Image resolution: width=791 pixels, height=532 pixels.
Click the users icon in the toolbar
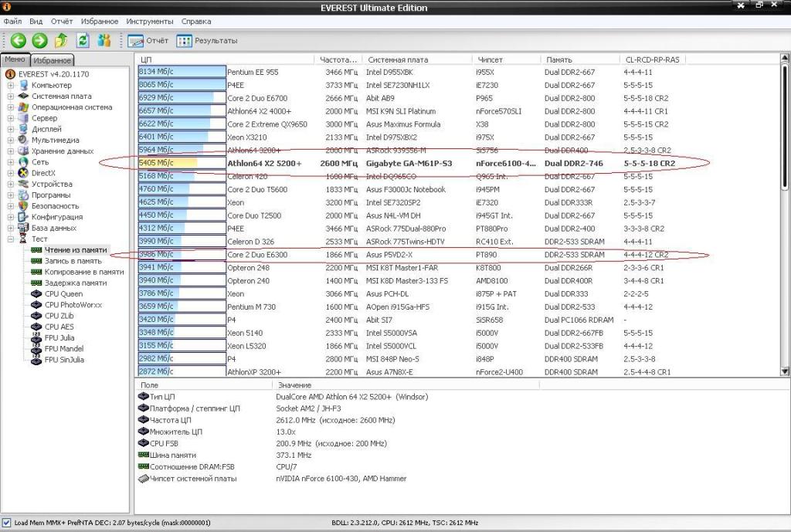[x=104, y=40]
